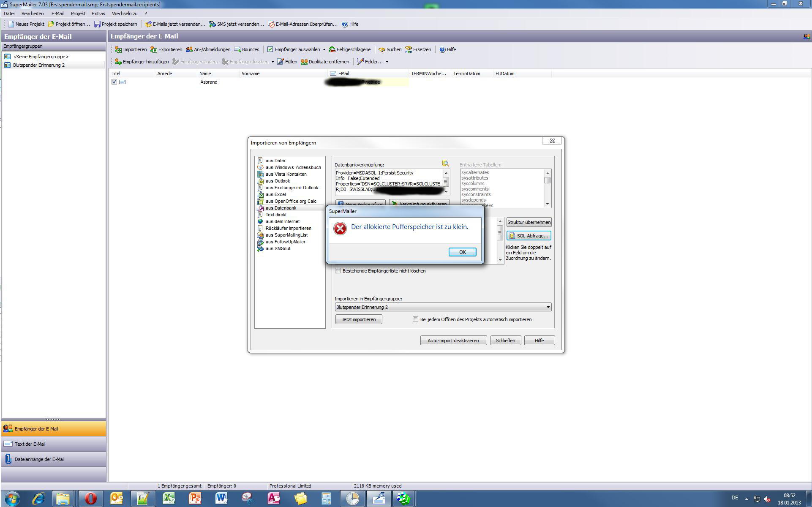The height and width of the screenshot is (507, 812).
Task: Open An-/Abmeldungen
Action: click(x=208, y=49)
